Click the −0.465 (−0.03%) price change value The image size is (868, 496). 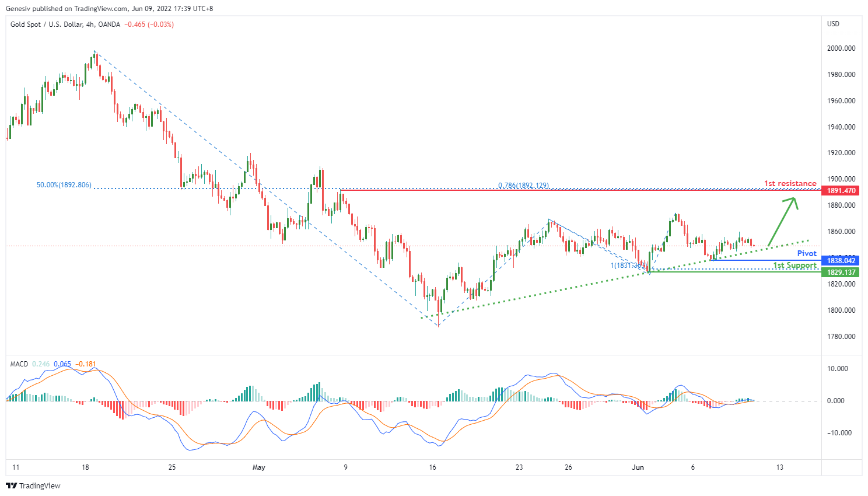[x=149, y=25]
